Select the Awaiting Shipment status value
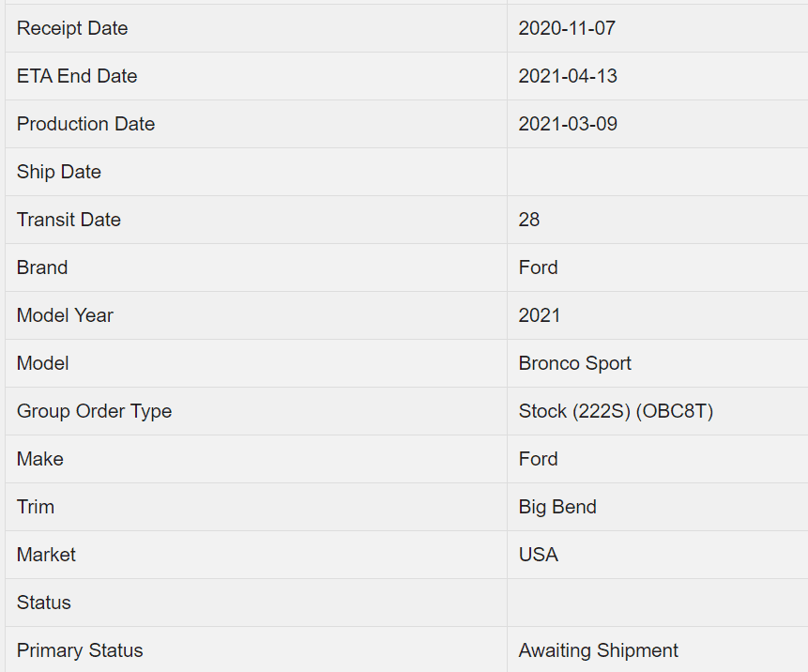 point(598,650)
